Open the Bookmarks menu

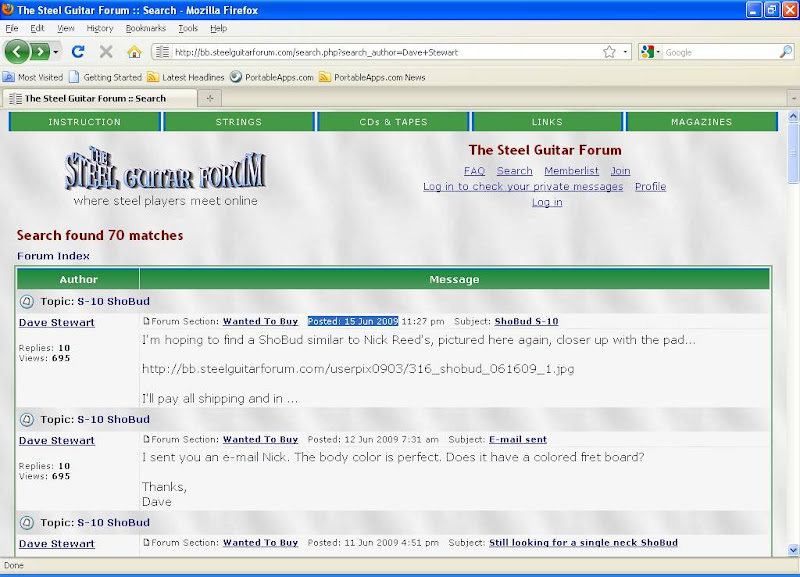[x=145, y=29]
